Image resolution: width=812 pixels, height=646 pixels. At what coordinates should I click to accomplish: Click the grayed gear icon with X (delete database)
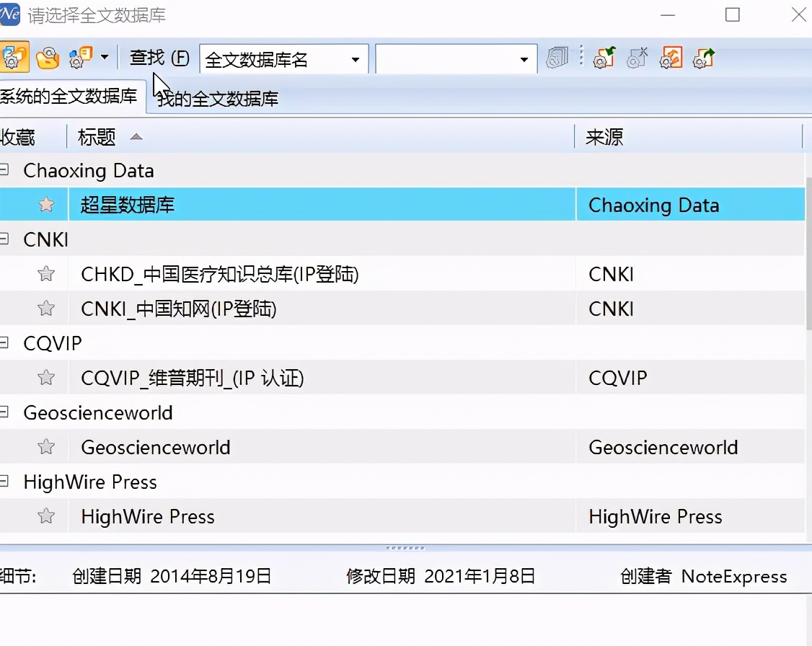pos(637,58)
